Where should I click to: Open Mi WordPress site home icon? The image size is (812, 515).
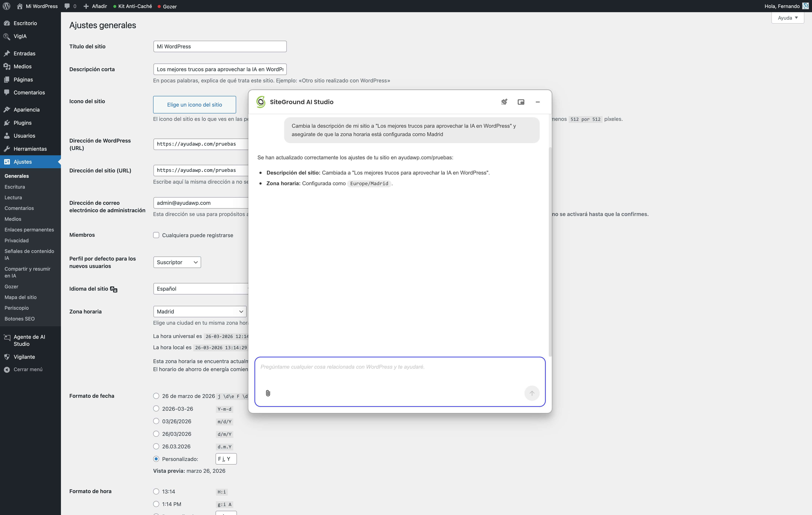click(20, 6)
